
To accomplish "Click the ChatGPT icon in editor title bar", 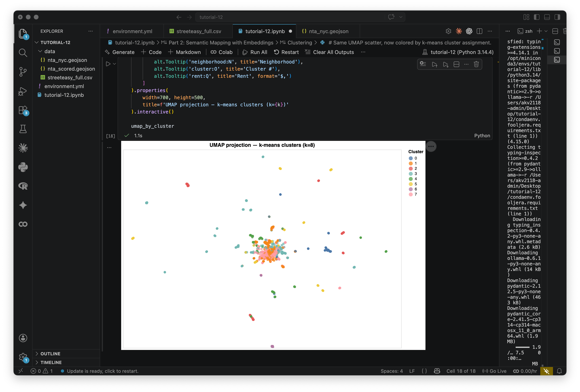I will tap(469, 31).
